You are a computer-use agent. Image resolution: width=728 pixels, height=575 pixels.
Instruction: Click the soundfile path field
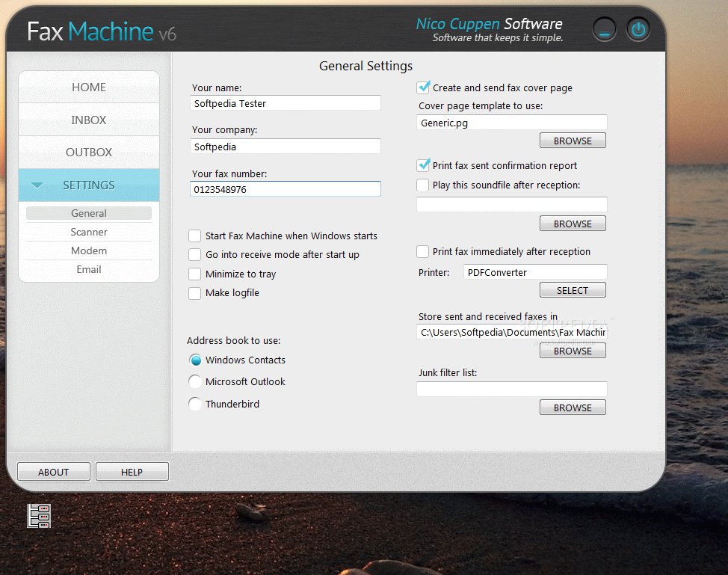(x=512, y=204)
